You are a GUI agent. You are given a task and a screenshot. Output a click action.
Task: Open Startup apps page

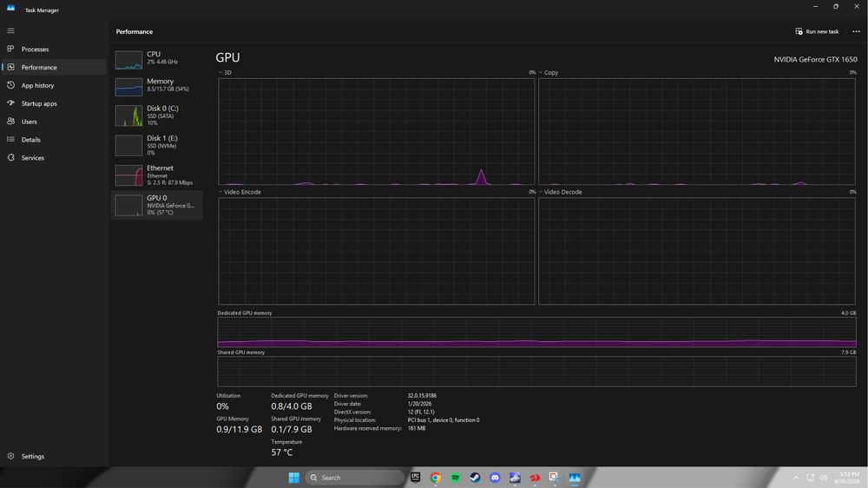coord(54,103)
